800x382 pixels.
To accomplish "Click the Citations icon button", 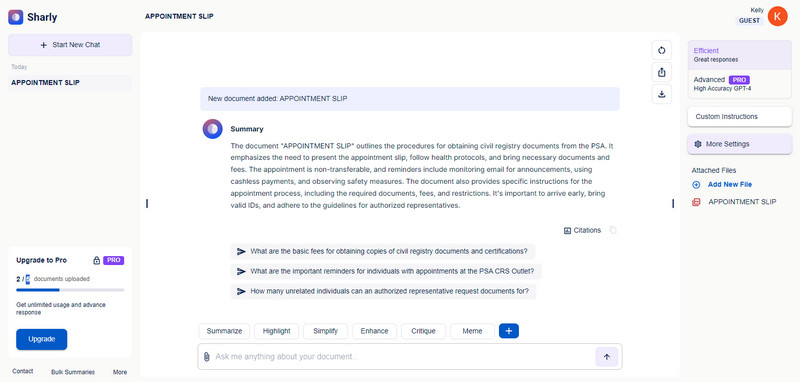I will pyautogui.click(x=583, y=230).
